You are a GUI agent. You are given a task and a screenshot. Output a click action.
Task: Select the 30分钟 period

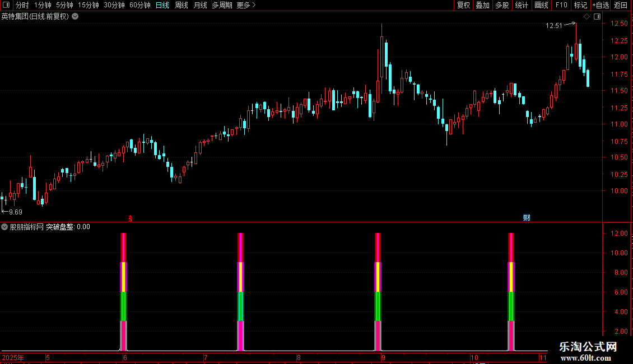[114, 5]
